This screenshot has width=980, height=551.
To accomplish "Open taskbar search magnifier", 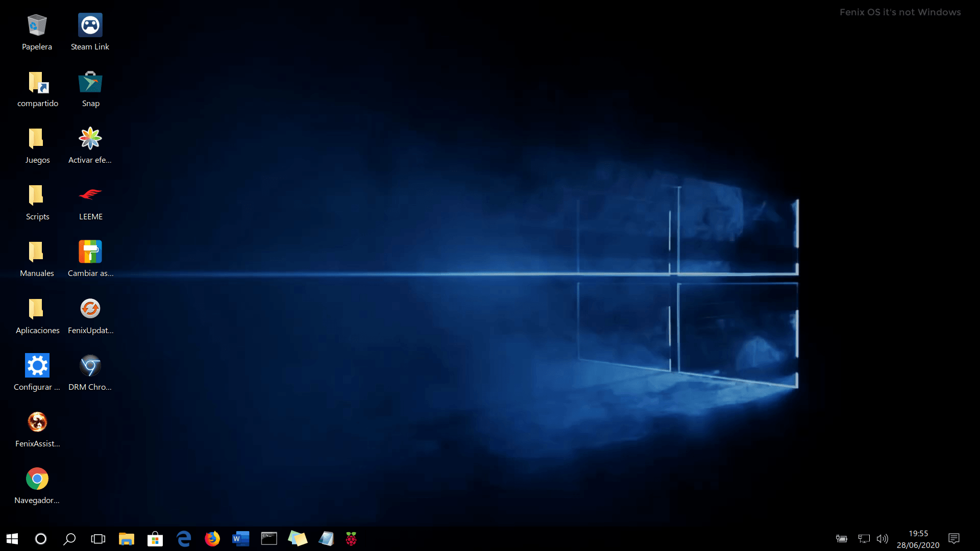I will click(x=69, y=539).
